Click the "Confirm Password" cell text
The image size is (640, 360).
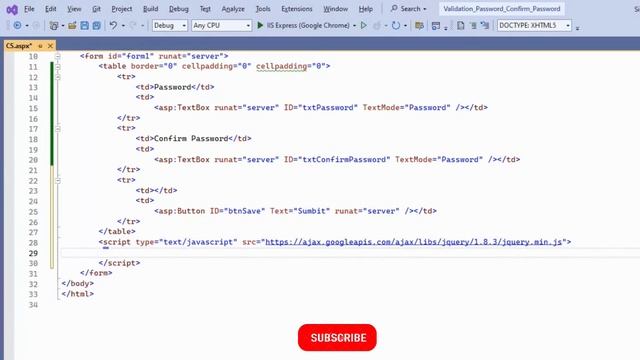click(x=191, y=139)
